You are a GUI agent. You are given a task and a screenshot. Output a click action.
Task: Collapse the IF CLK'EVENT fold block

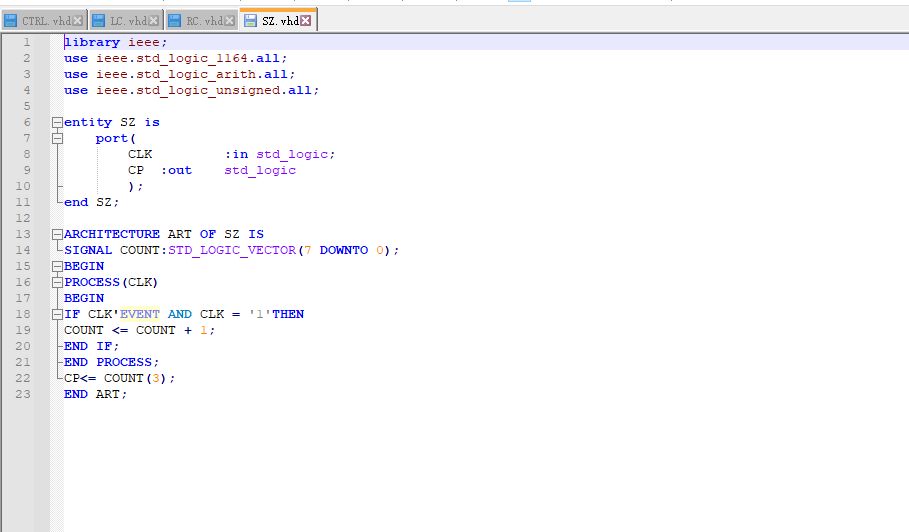point(57,314)
